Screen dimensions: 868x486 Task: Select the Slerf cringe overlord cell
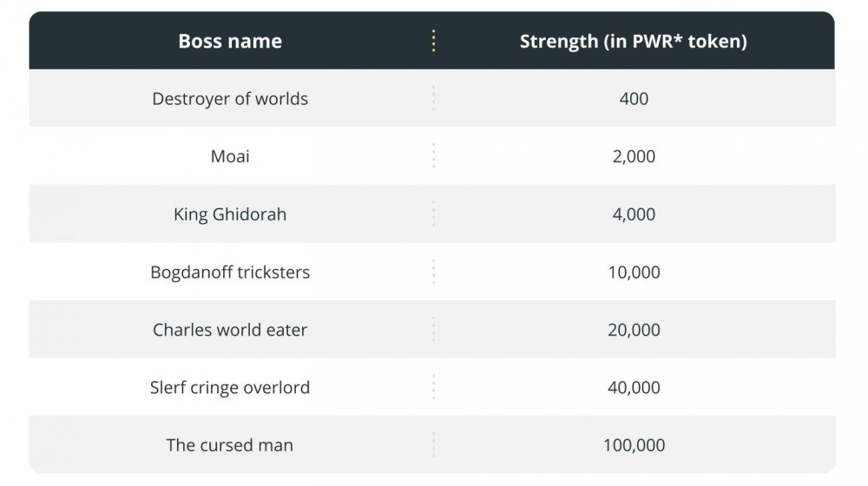(x=230, y=387)
